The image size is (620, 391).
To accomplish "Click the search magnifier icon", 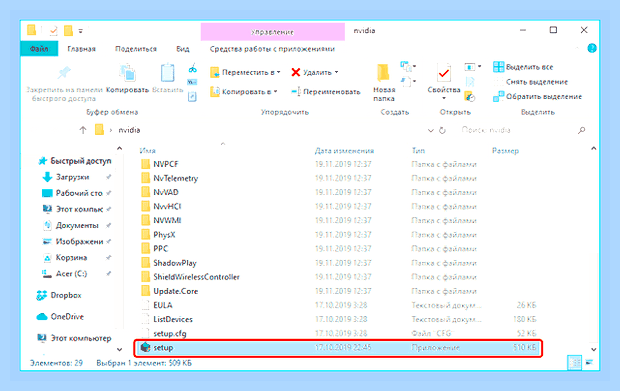I will coord(581,130).
